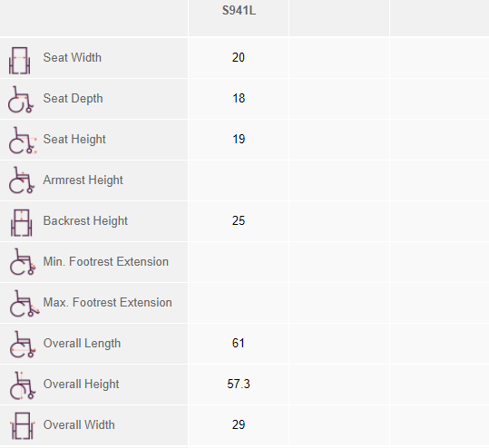This screenshot has width=489, height=448.
Task: Click the Seat Width label
Action: [73, 58]
